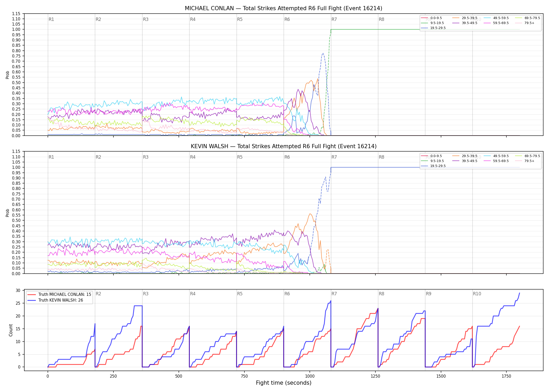
Task: Click the Truth MICHAEL CONLAN: 15 legend entry
Action: [59, 295]
